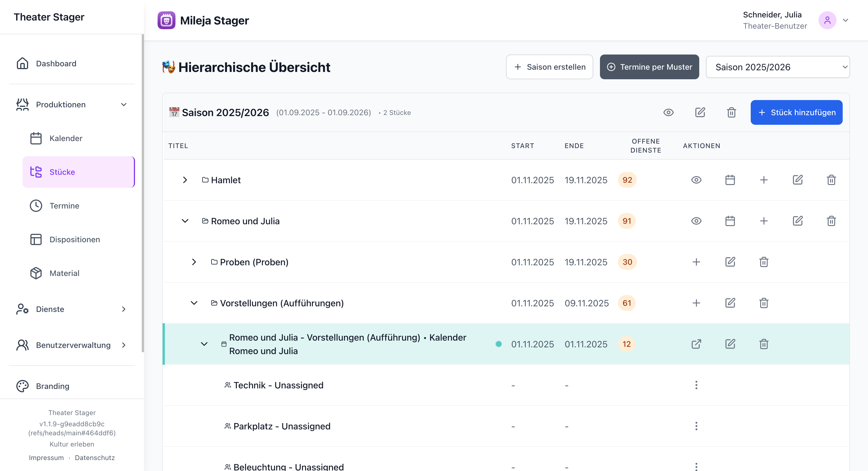The width and height of the screenshot is (868, 471).
Task: Go to Dispositionen in the sidebar
Action: point(75,239)
